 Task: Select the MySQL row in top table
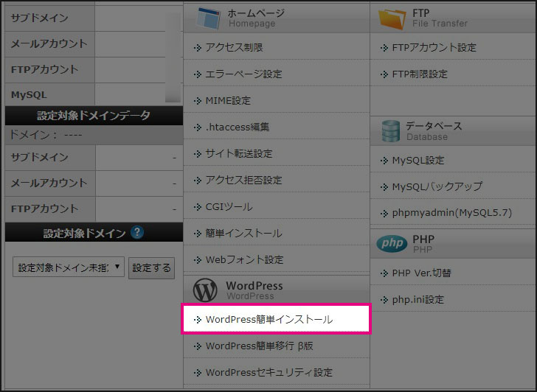94,95
